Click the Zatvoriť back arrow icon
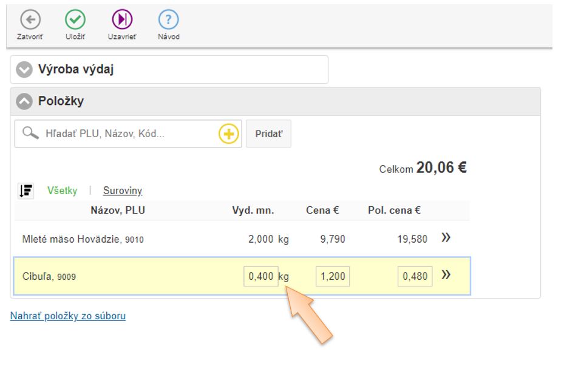The height and width of the screenshot is (392, 581). point(30,20)
